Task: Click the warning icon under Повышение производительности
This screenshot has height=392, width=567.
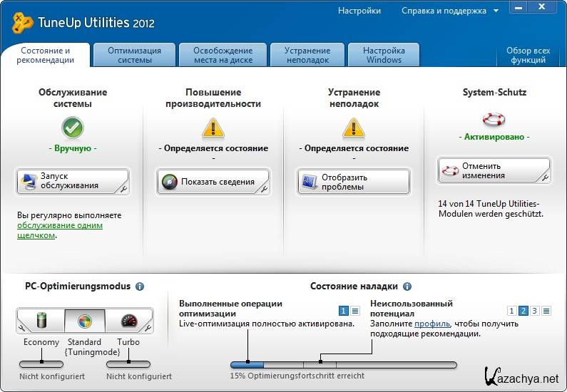Action: 213,128
